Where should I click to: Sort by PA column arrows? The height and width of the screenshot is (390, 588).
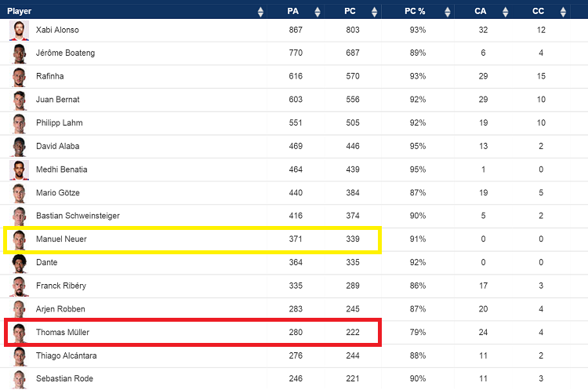[317, 12]
